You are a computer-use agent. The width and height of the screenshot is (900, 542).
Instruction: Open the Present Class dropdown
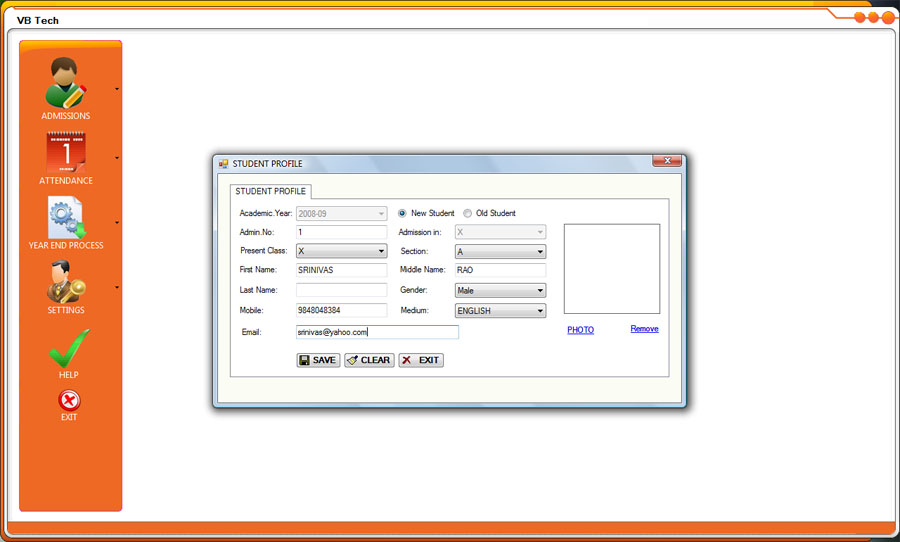click(x=342, y=251)
